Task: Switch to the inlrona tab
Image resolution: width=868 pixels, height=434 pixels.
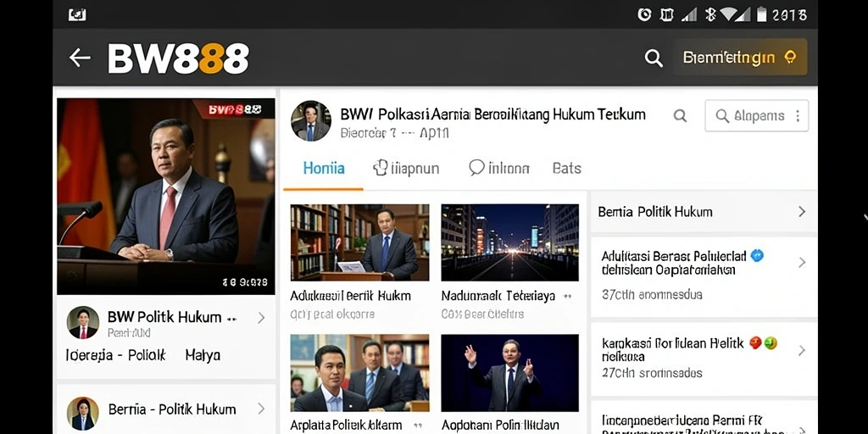Action: coord(499,169)
